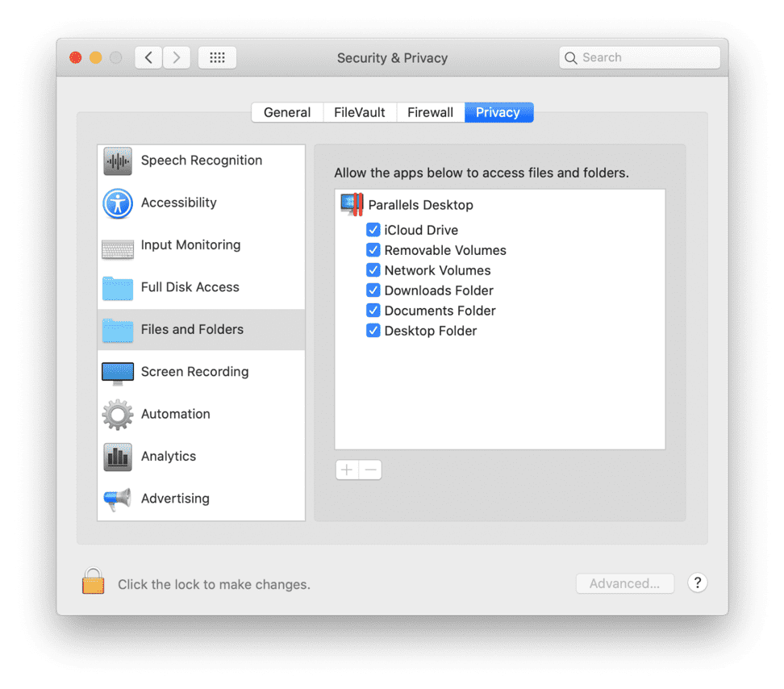The image size is (784, 689).
Task: Click the Search field
Action: [x=639, y=57]
